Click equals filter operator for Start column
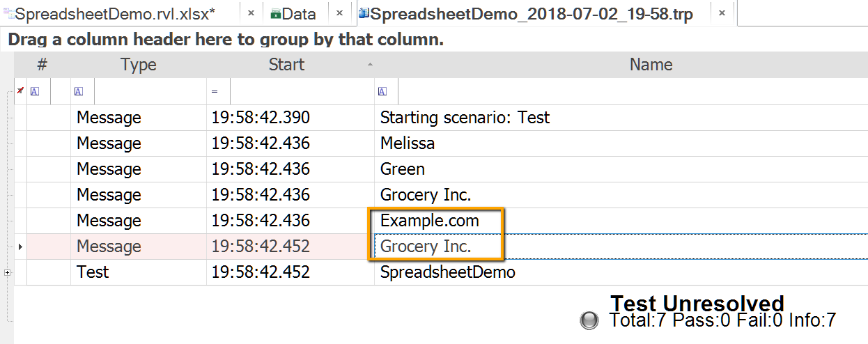Viewport: 868px width, 344px height. coord(215,91)
